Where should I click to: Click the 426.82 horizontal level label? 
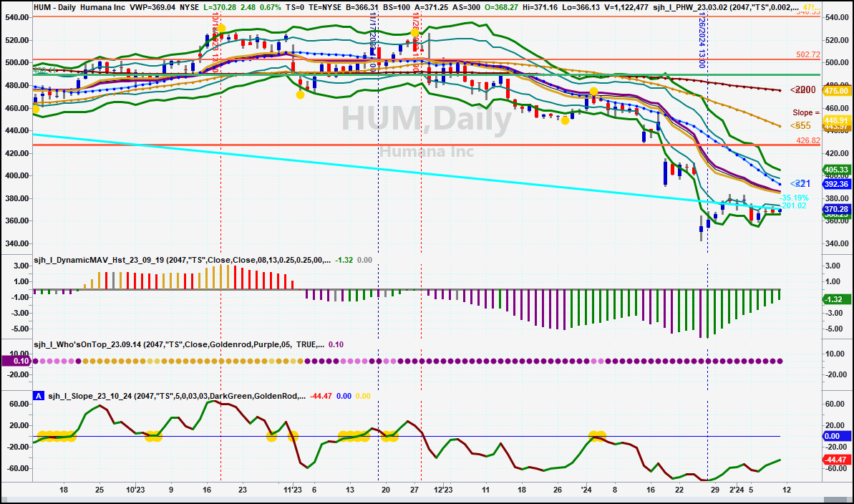coord(807,140)
